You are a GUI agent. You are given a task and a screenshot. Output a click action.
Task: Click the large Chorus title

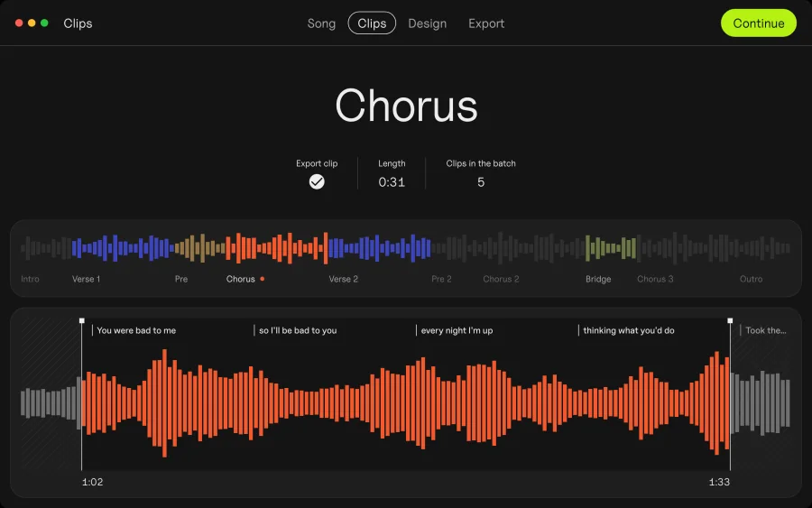406,106
